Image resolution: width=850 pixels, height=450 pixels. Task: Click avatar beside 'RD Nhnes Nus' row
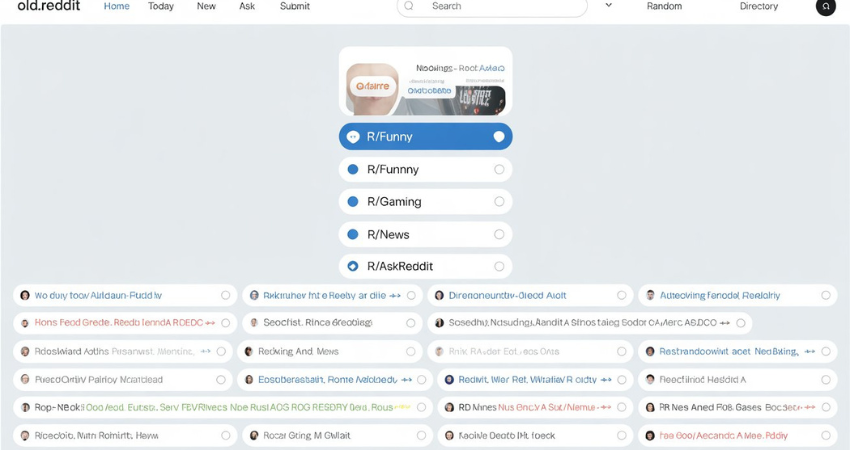tap(449, 407)
